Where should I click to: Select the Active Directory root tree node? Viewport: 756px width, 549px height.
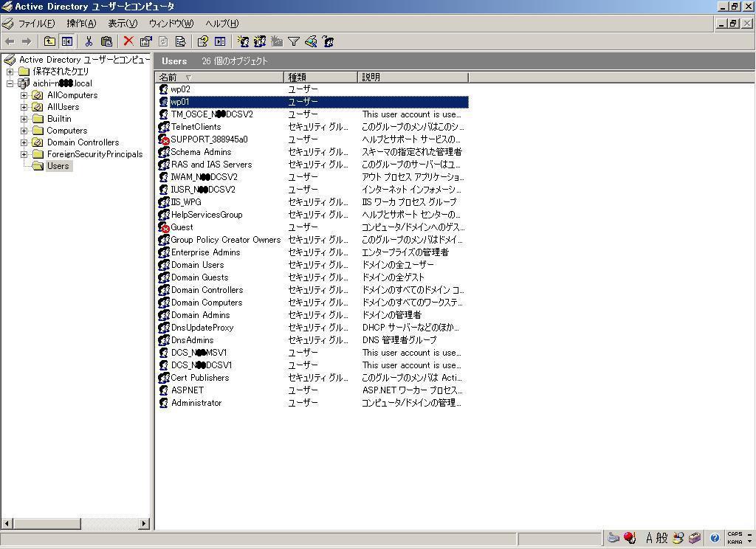pos(84,60)
